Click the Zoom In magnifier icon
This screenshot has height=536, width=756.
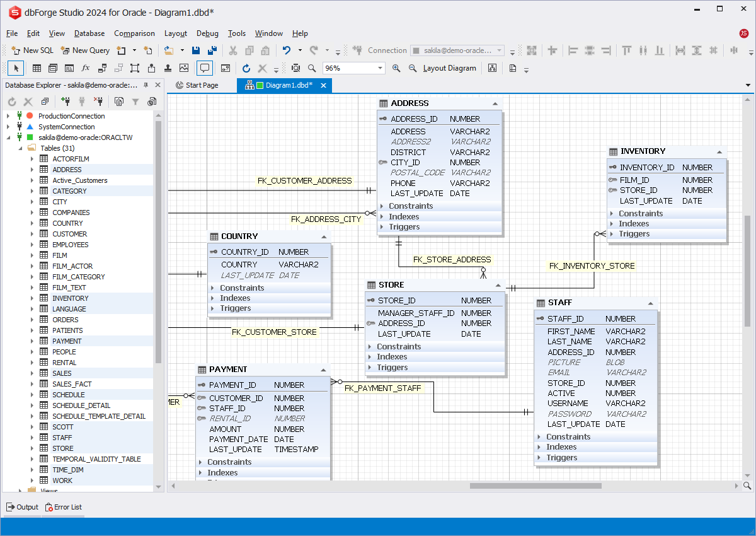point(396,68)
